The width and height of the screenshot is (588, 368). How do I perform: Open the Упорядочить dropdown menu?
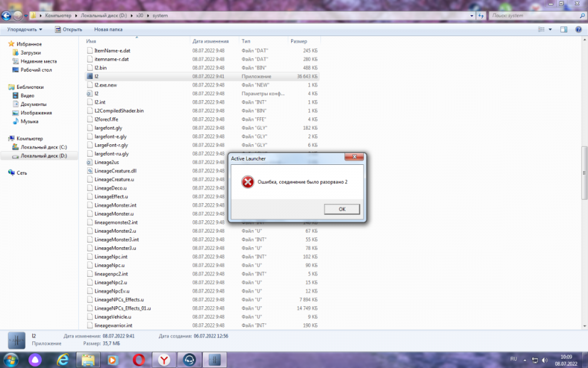[25, 29]
